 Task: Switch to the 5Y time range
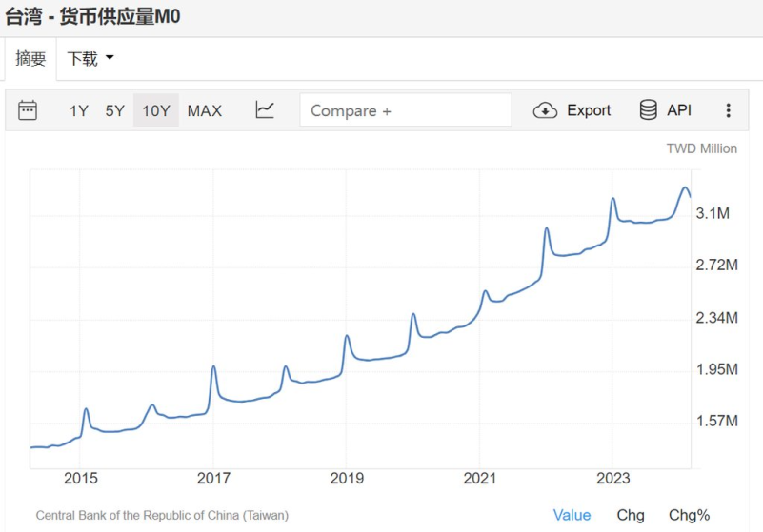[114, 110]
